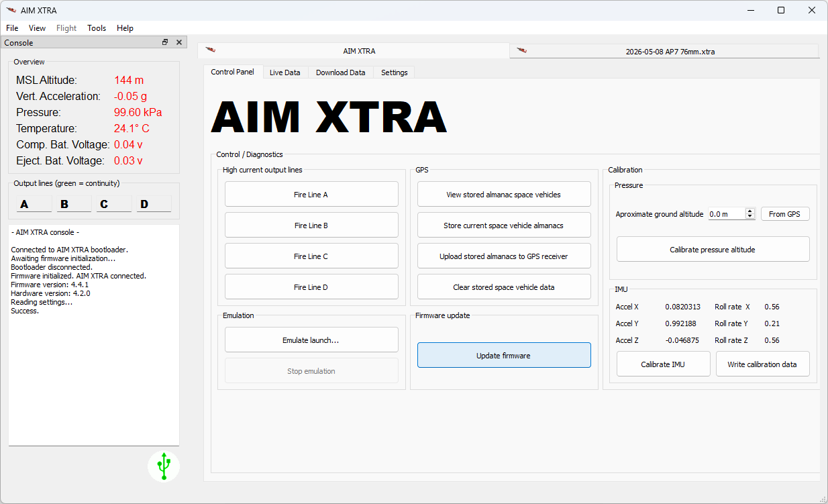
Task: Select the AIM XTRA document tab
Action: pos(354,51)
